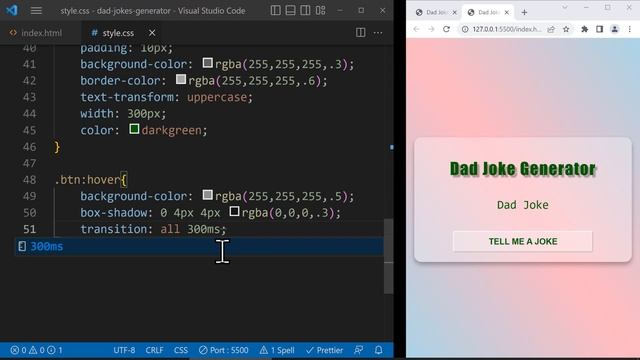This screenshot has height=360, width=640.
Task: Reload the browser page
Action: coord(446,29)
